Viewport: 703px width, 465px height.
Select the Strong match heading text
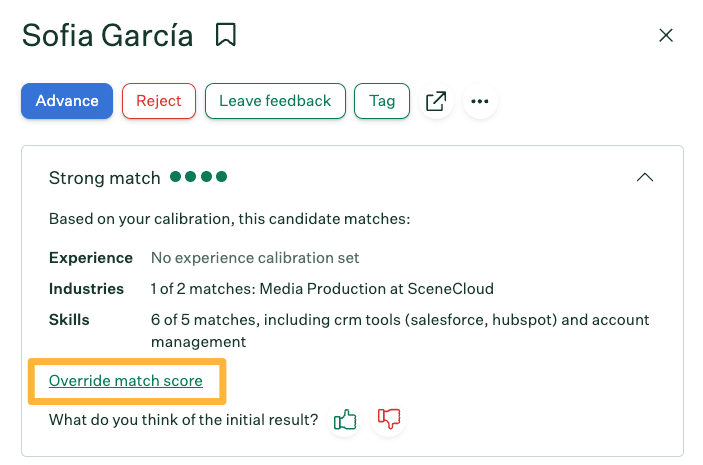pos(104,178)
